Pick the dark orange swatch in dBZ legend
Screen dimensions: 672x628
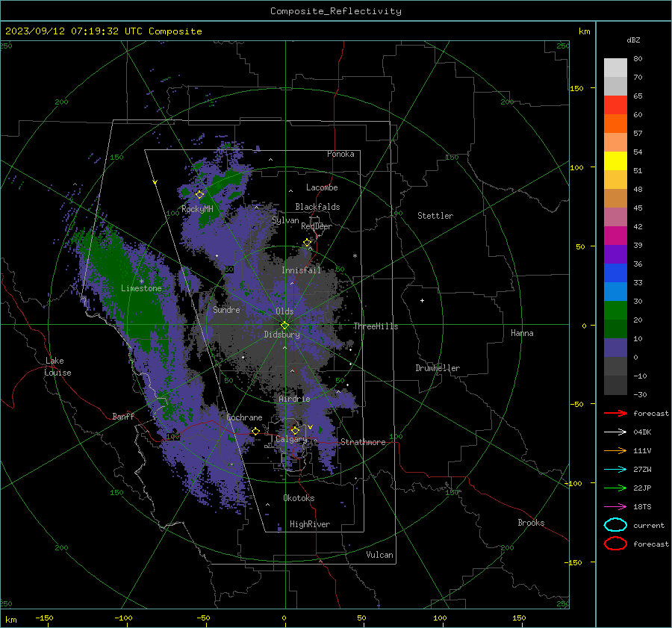tap(615, 123)
